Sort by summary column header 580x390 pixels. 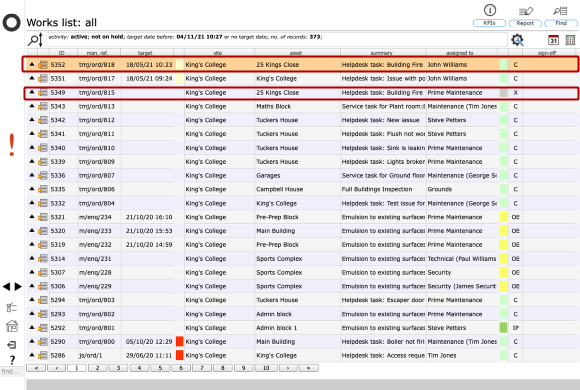coord(381,53)
